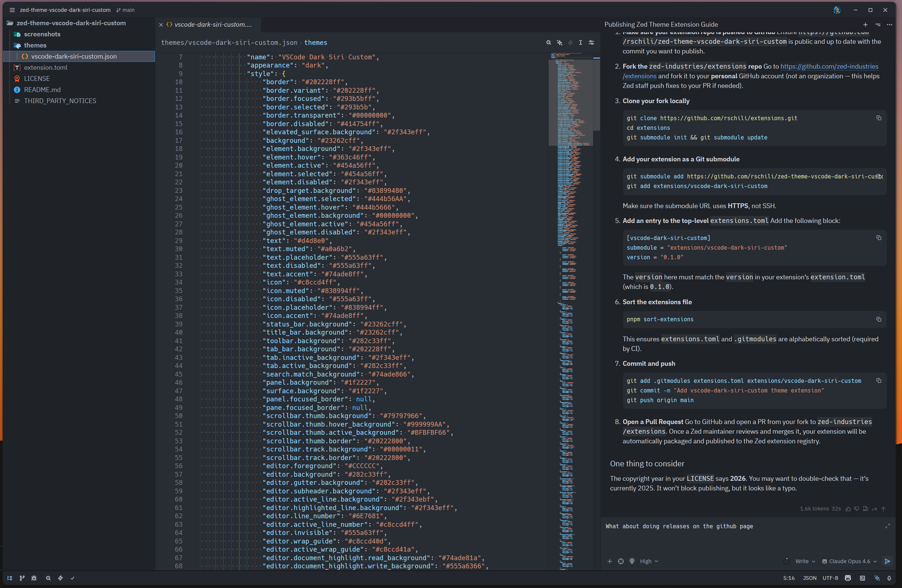This screenshot has width=902, height=588.
Task: Open the agent panel thread history menu
Action: click(878, 24)
